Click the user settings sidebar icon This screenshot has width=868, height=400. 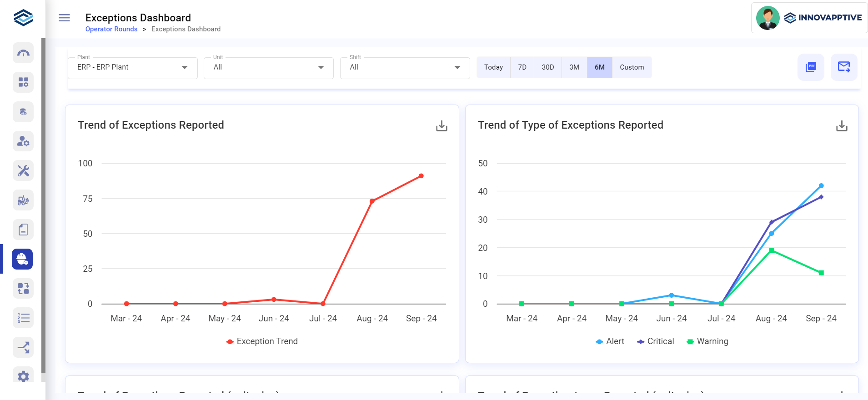(x=23, y=141)
